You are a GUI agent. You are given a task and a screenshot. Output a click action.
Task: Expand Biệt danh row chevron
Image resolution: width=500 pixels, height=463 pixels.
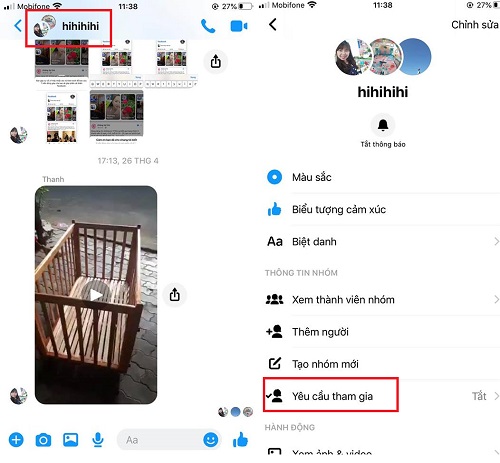click(496, 241)
